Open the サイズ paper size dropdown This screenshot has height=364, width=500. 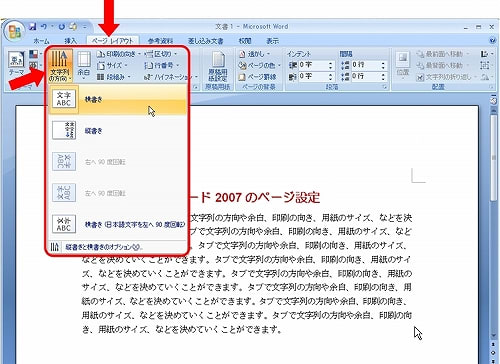pos(112,65)
